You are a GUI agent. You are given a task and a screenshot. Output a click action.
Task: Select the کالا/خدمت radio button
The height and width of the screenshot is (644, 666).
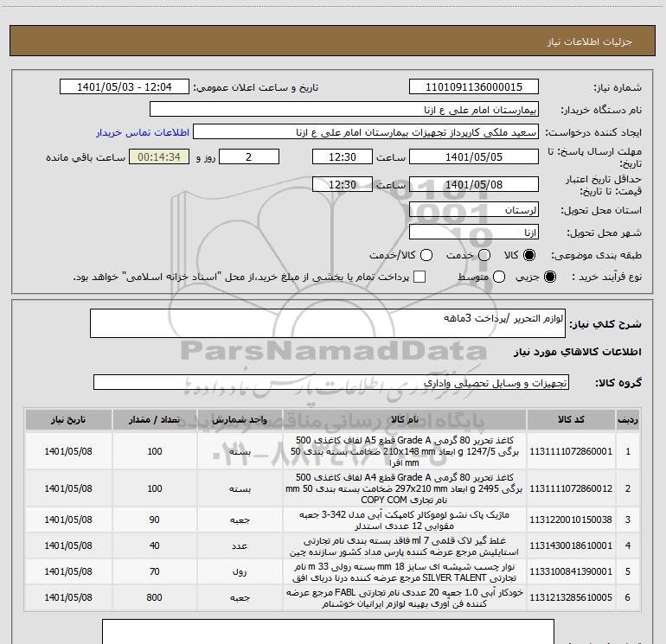tap(426, 255)
